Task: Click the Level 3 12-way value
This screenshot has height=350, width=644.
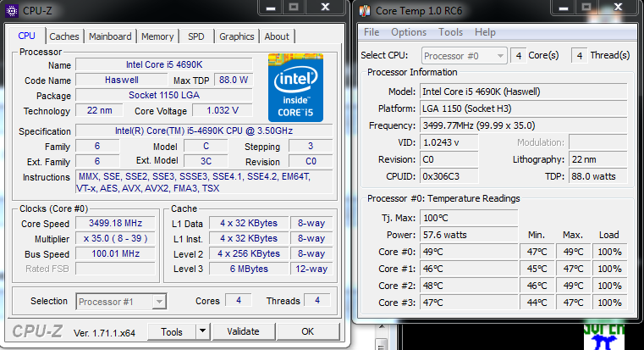Action: 311,269
